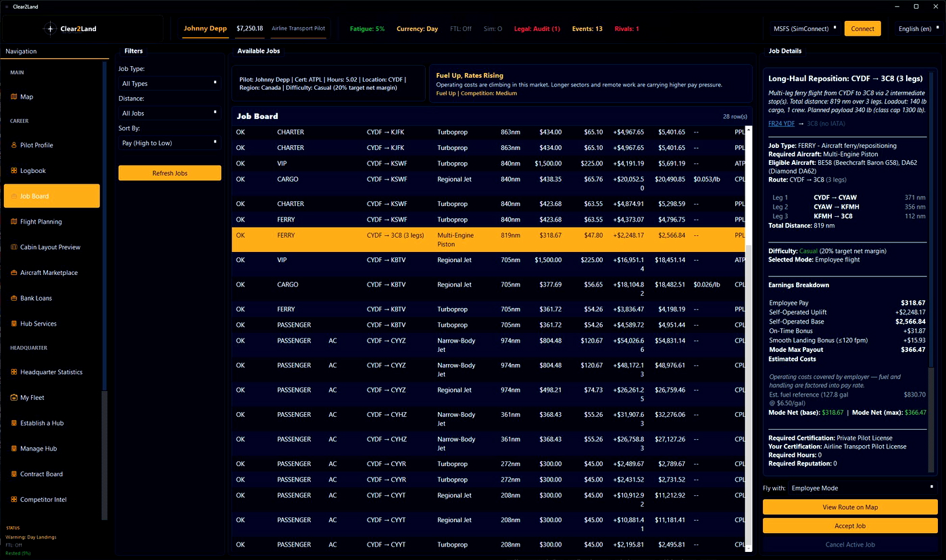Open the MSFS (SimConnect) simulator dropdown

pyautogui.click(x=805, y=29)
